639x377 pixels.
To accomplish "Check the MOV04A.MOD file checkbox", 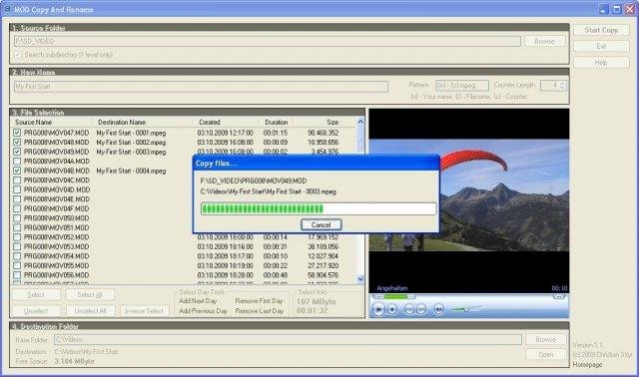I will point(17,161).
